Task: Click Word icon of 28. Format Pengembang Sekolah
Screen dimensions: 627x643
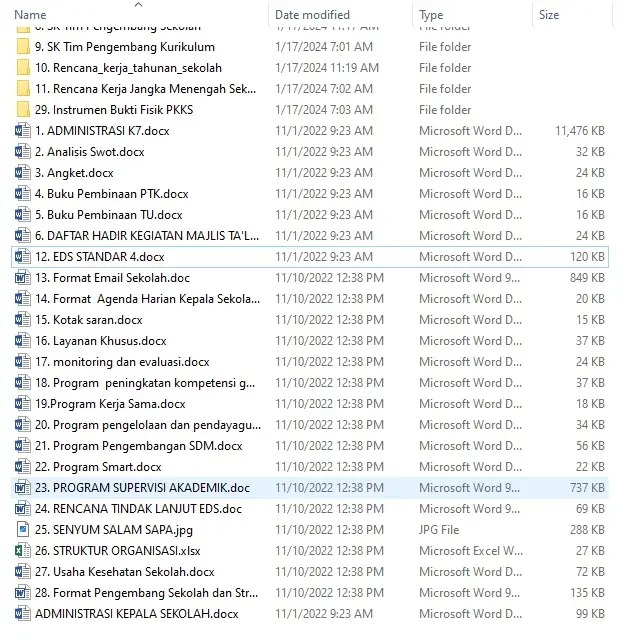Action: (x=23, y=593)
